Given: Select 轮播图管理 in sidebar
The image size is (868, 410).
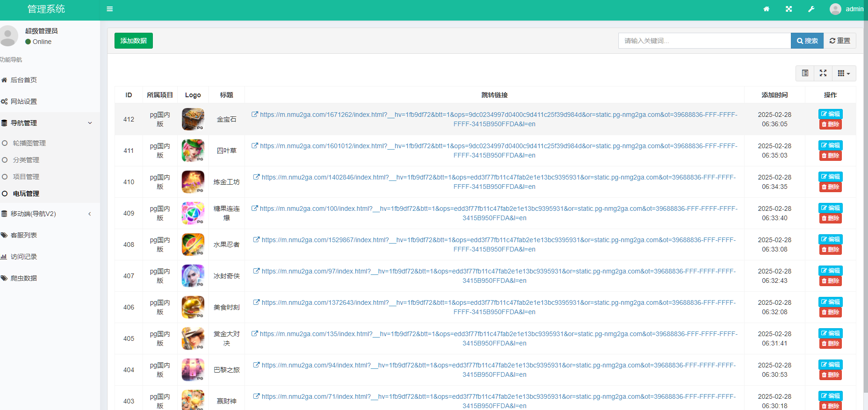Looking at the screenshot, I should (29, 143).
